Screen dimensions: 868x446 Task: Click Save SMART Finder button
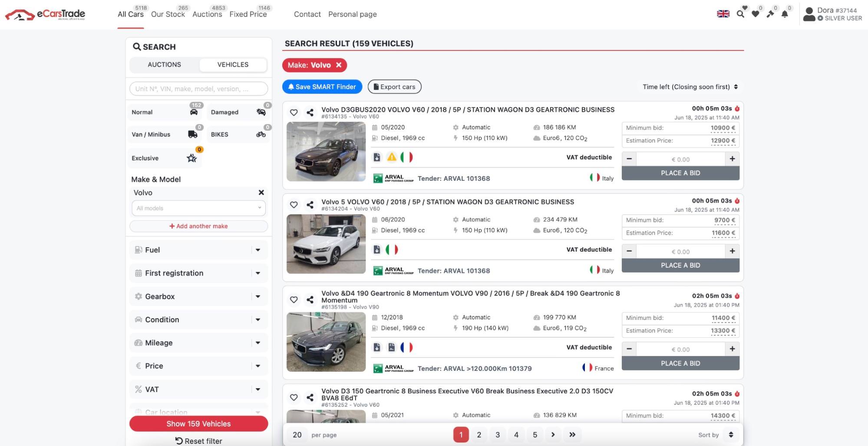(x=322, y=87)
